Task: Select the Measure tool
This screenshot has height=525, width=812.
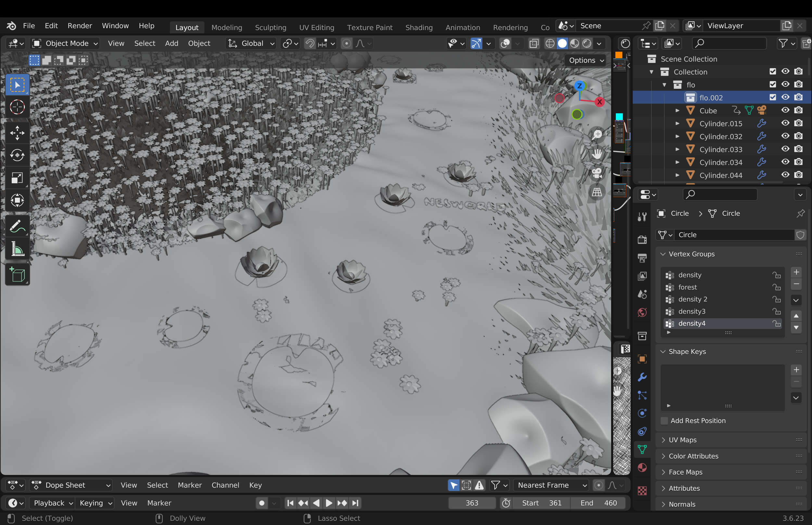Action: click(17, 249)
